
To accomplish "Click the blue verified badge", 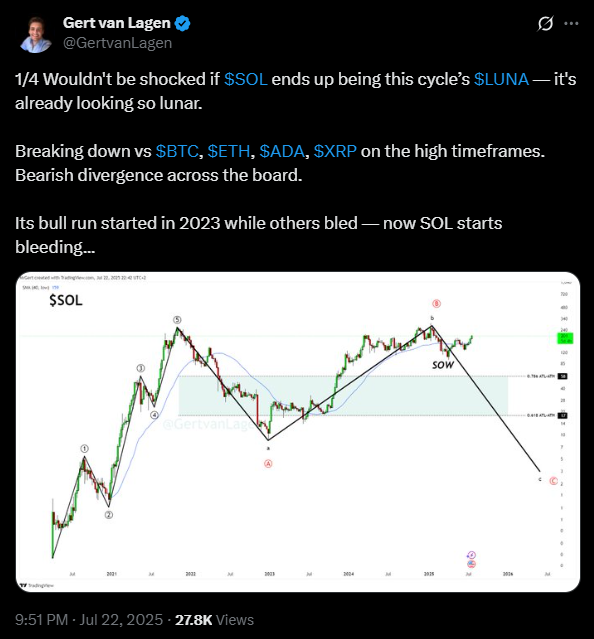I will tap(183, 24).
